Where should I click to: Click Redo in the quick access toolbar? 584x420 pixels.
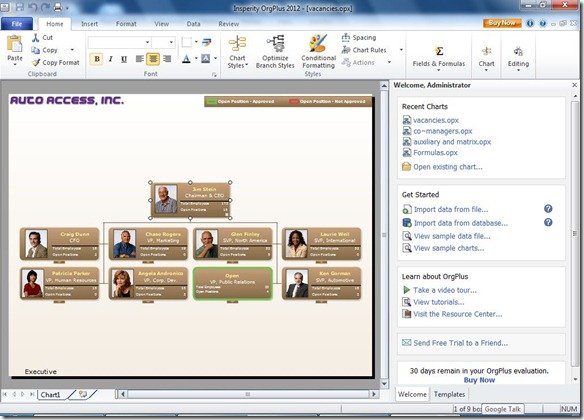(x=45, y=7)
